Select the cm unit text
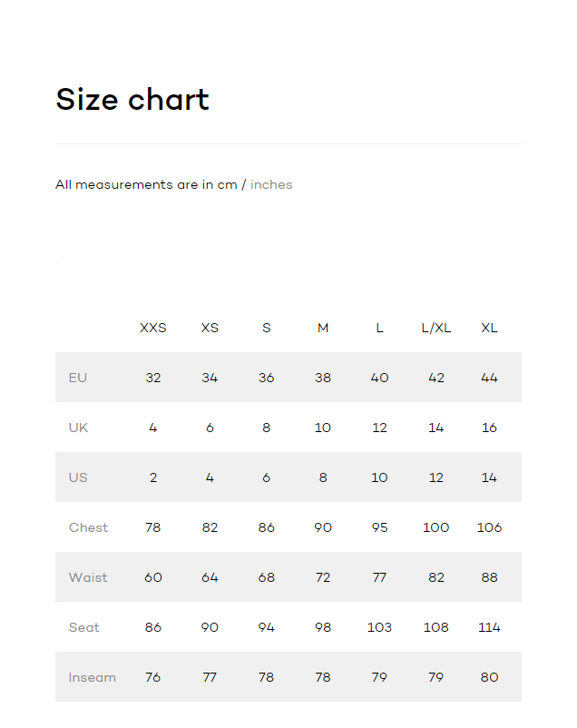577x728 pixels. click(227, 185)
